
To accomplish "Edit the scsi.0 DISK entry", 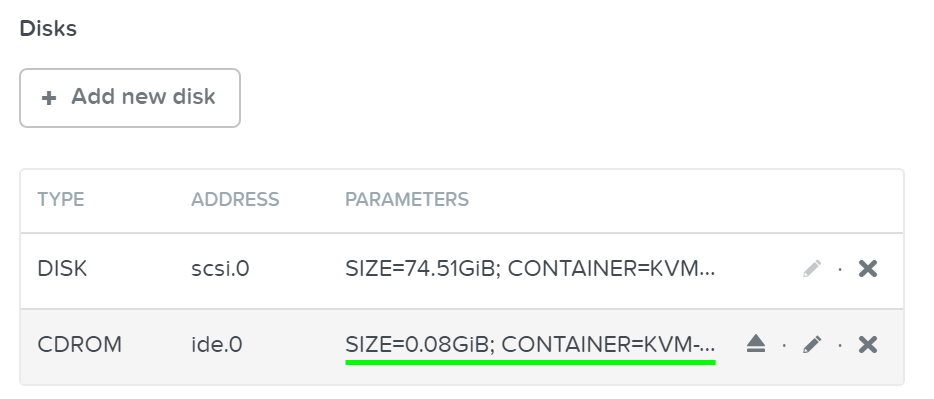I will pyautogui.click(x=812, y=269).
